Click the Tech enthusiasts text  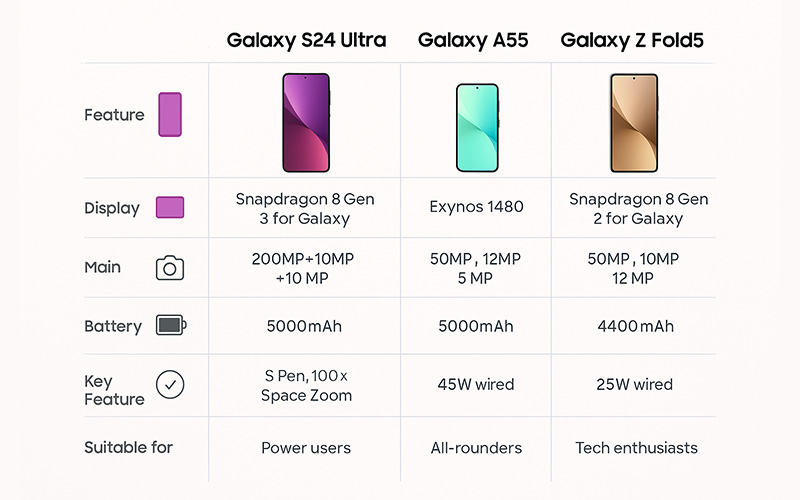pos(636,447)
